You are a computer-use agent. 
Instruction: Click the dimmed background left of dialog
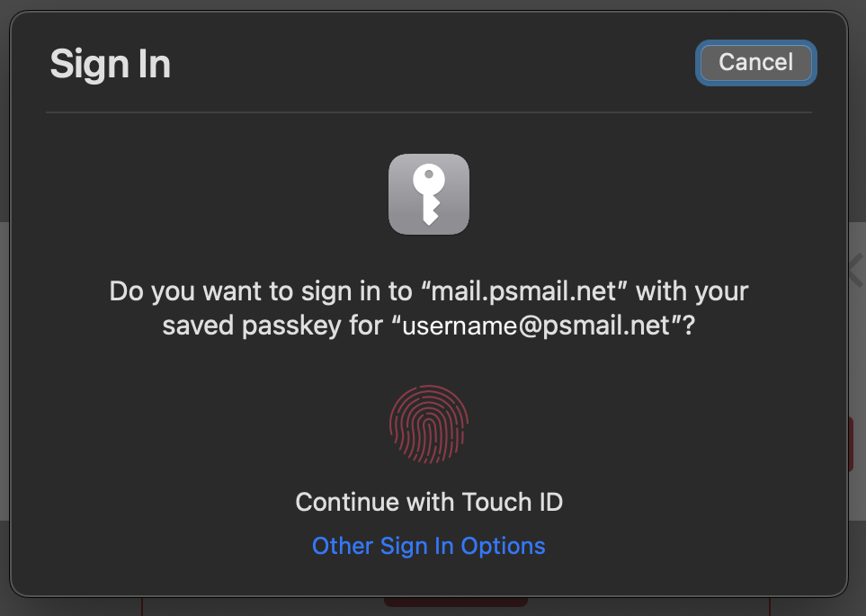coord(4,370)
